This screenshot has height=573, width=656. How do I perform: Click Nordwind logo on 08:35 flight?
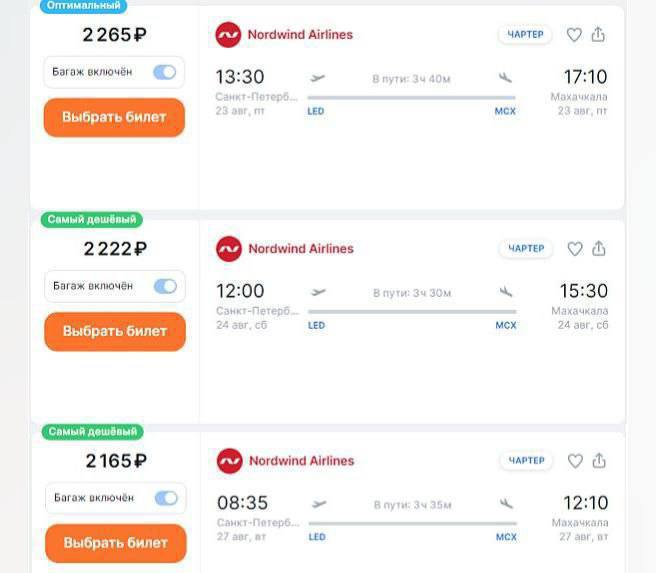point(230,461)
